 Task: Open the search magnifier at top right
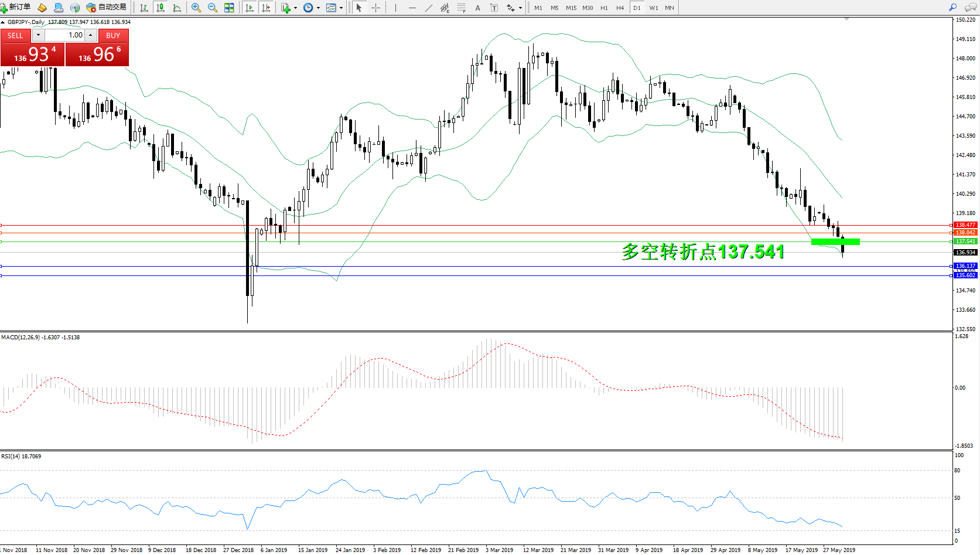952,8
